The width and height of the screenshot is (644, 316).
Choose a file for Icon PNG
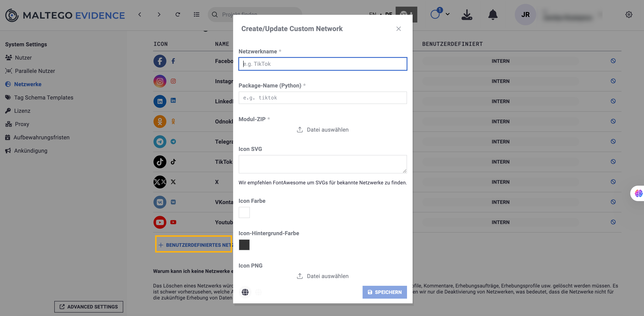pos(322,276)
